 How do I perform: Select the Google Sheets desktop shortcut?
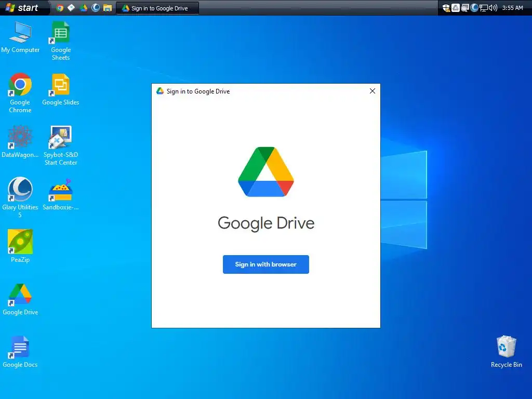point(61,41)
